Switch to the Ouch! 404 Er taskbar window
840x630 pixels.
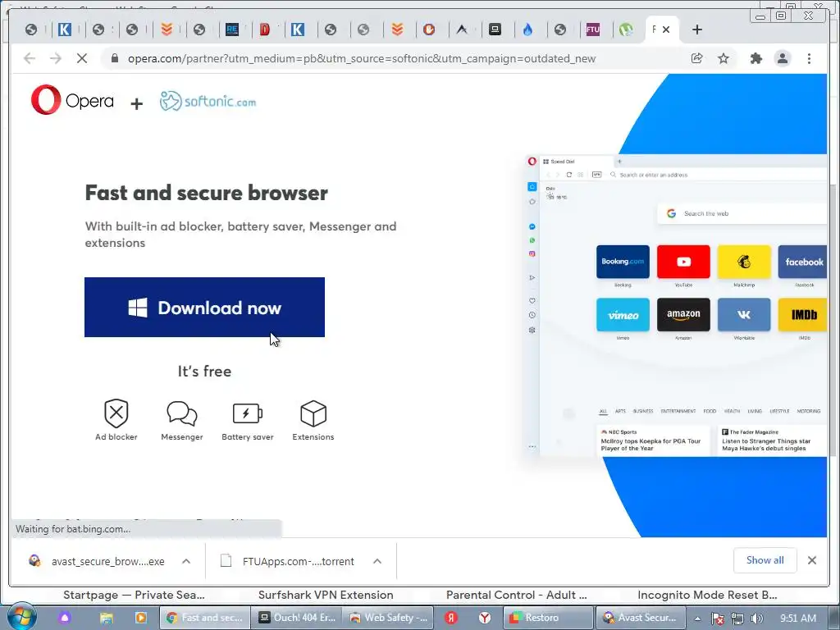tap(297, 618)
